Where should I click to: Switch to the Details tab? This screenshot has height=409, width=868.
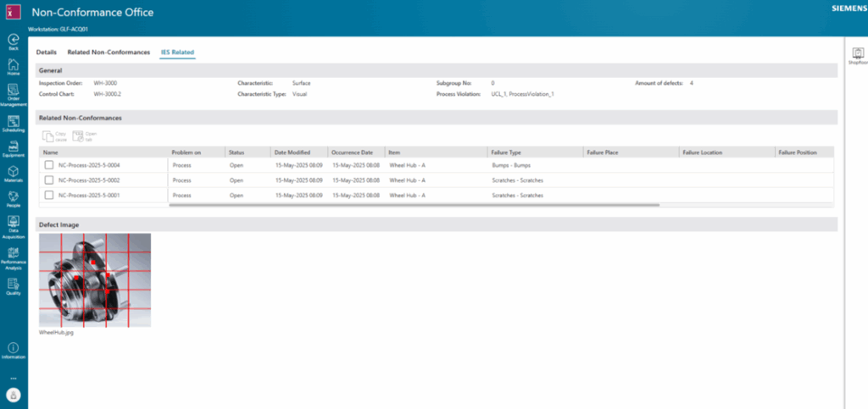coord(46,53)
